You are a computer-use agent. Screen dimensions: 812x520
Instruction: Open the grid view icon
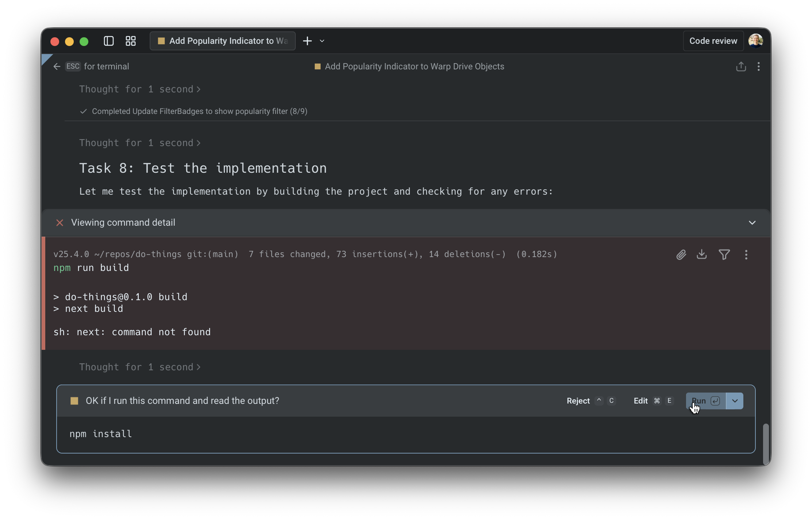[x=131, y=41]
